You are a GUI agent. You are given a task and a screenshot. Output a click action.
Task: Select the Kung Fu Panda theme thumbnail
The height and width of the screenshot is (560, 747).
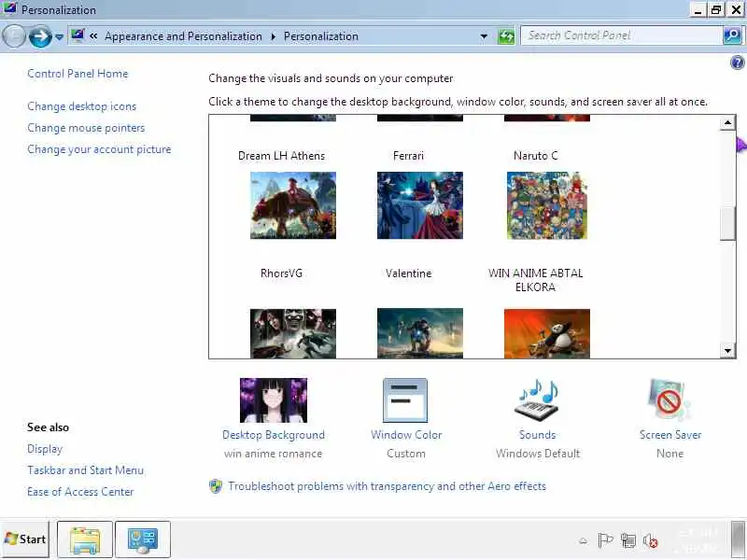pos(547,333)
